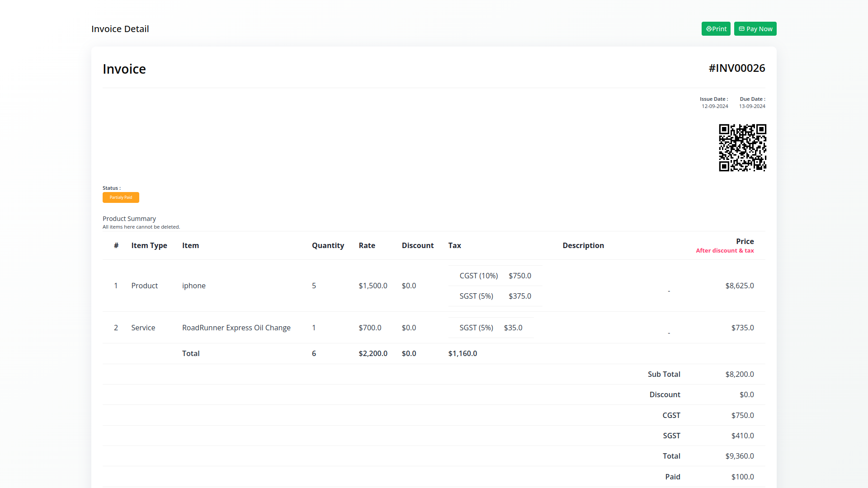Viewport: 868px width, 488px height.
Task: Click 'All items here cannot be deleted' note
Action: point(141,227)
